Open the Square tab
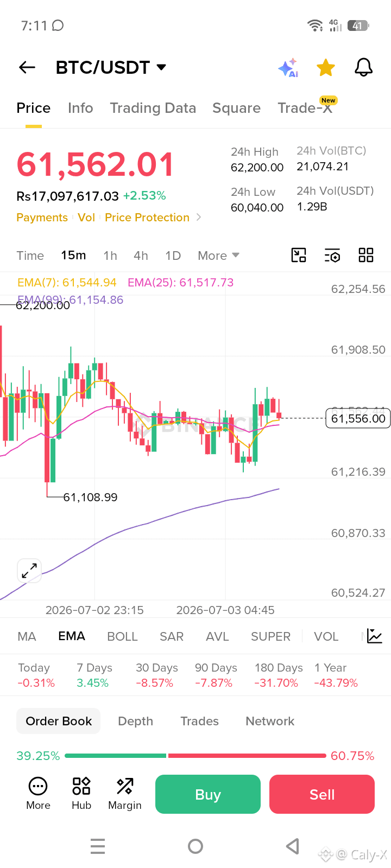 [x=236, y=108]
